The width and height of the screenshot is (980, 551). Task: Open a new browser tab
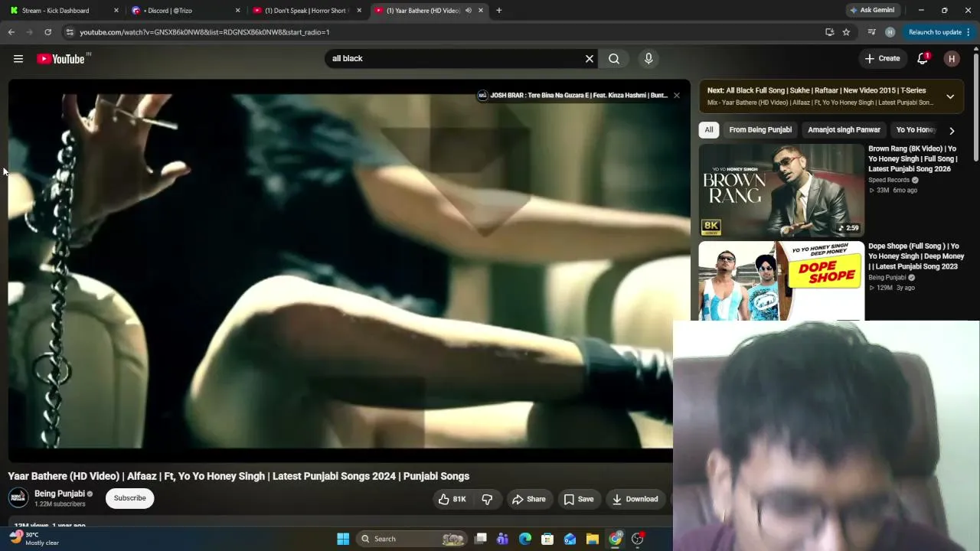499,11
